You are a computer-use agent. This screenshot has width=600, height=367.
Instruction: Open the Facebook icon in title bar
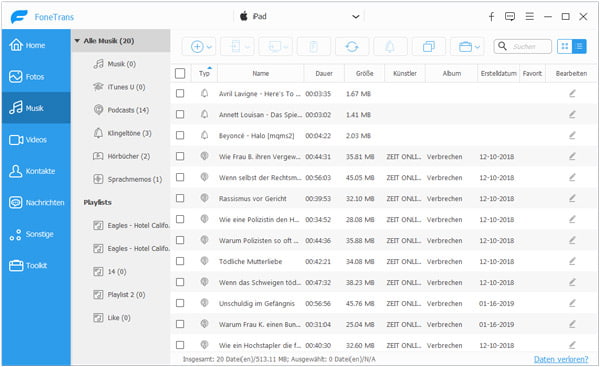click(491, 16)
